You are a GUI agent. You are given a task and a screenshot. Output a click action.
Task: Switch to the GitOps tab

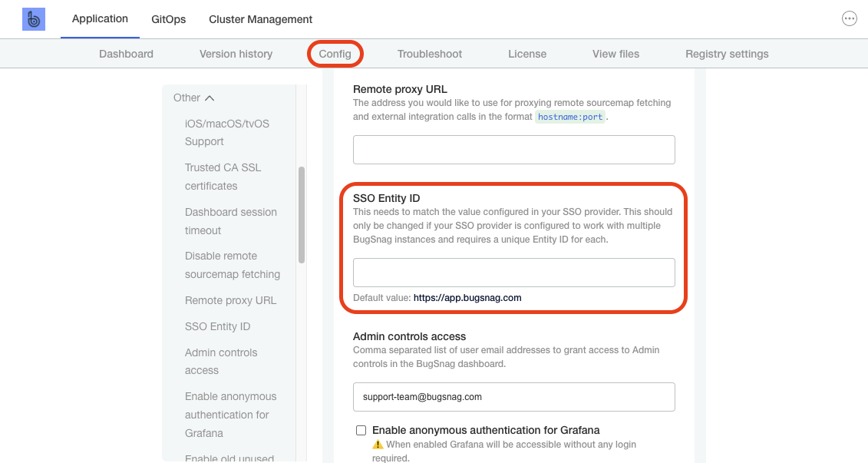pos(169,19)
